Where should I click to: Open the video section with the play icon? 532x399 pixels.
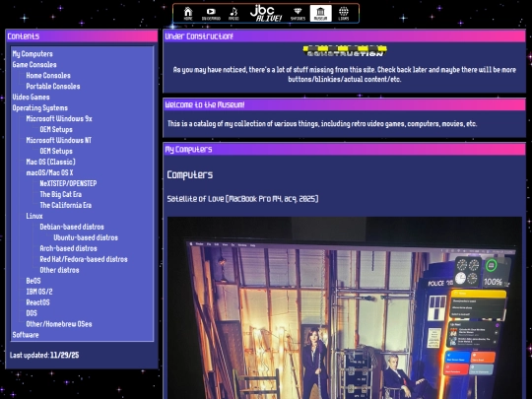tap(211, 14)
